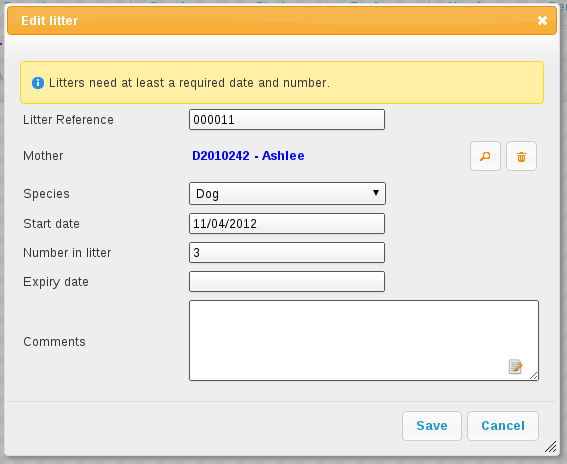This screenshot has width=567, height=464.
Task: Click the blue info icon in banner
Action: [x=38, y=83]
